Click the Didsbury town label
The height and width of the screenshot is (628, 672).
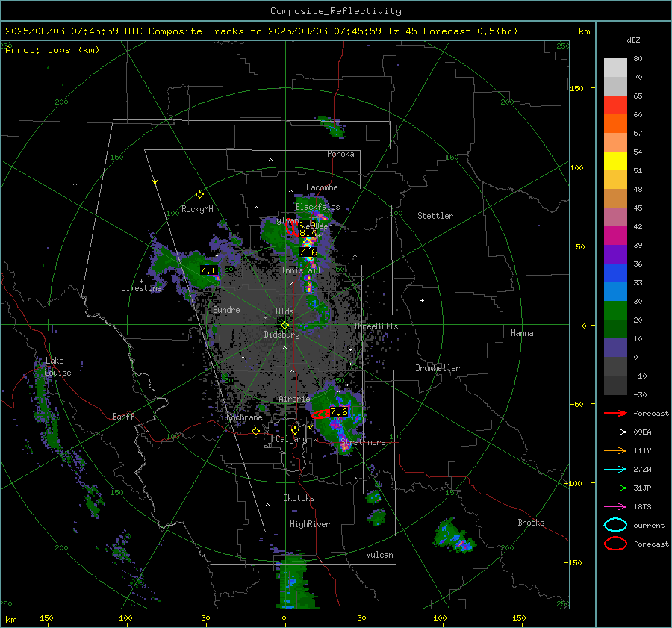click(x=281, y=335)
